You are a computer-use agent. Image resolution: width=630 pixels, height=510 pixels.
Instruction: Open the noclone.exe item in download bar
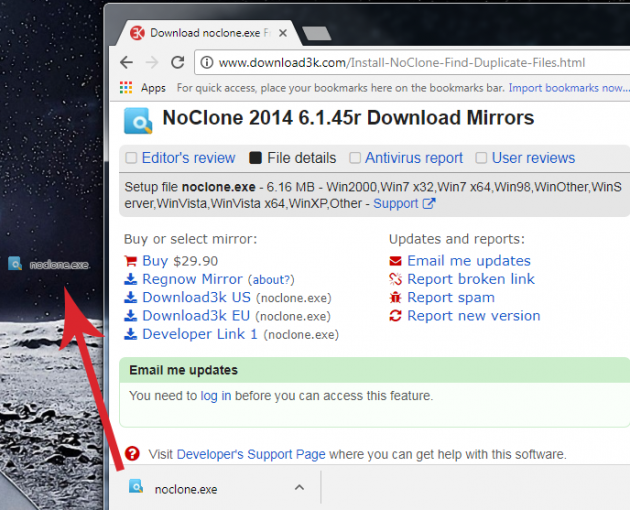click(215, 488)
